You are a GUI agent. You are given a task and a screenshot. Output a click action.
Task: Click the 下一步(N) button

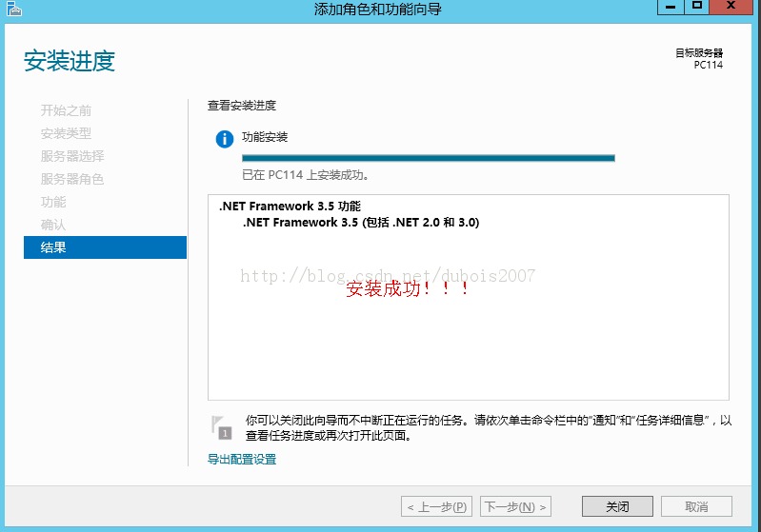(515, 507)
